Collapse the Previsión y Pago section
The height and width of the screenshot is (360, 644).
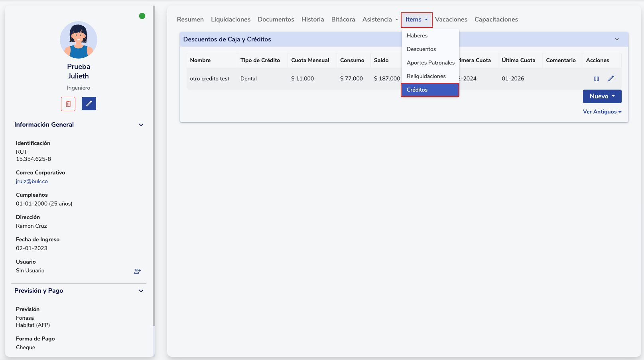coord(141,291)
